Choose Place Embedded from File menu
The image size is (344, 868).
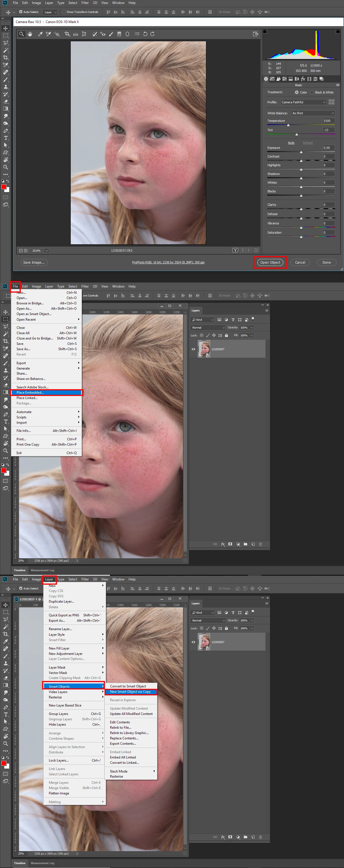[47, 393]
